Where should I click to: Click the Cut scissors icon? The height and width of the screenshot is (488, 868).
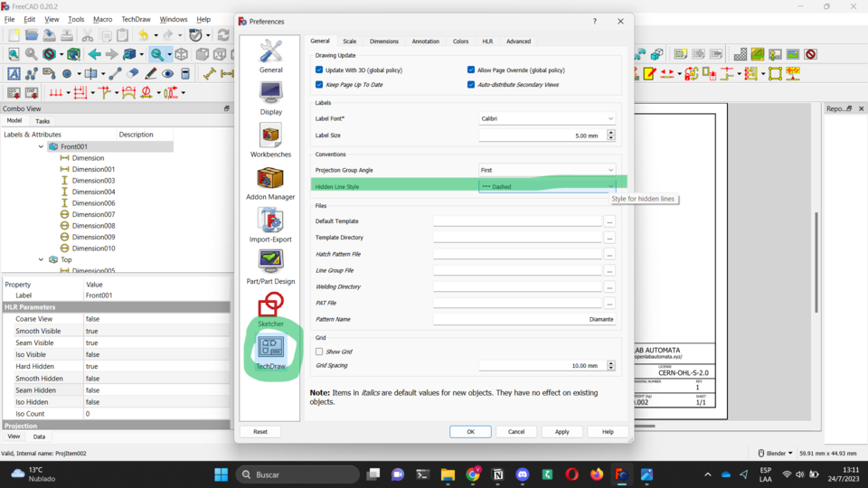(88, 35)
